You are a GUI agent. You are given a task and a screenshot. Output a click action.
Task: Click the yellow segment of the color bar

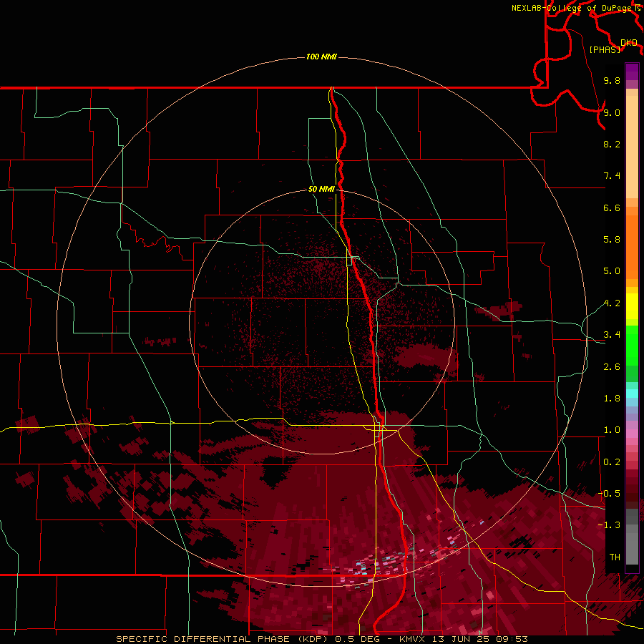(x=632, y=306)
